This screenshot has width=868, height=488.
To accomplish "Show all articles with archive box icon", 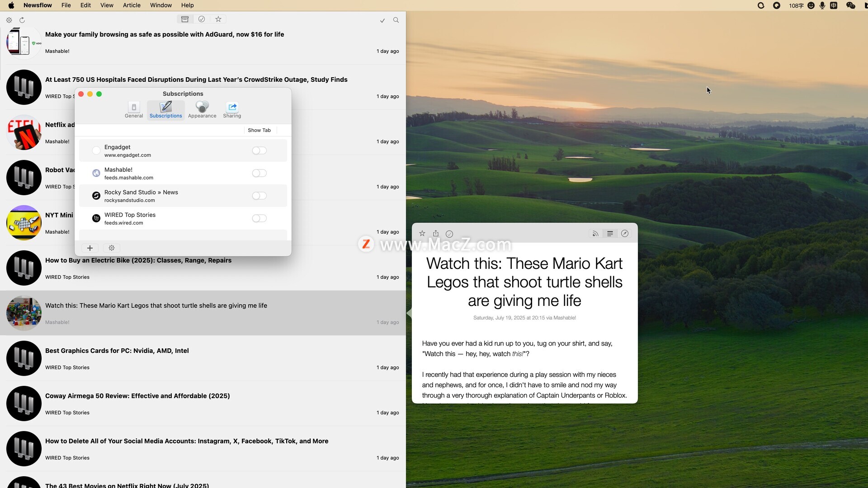I will (x=185, y=19).
